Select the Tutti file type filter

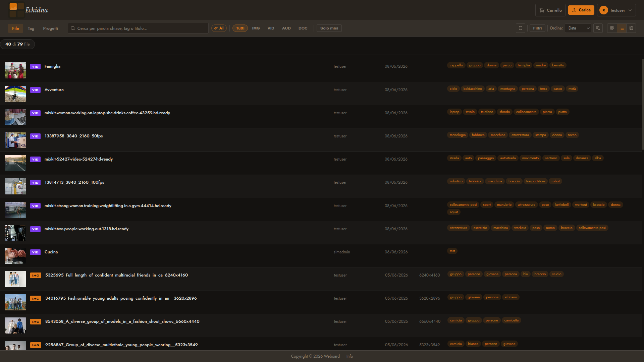click(240, 28)
